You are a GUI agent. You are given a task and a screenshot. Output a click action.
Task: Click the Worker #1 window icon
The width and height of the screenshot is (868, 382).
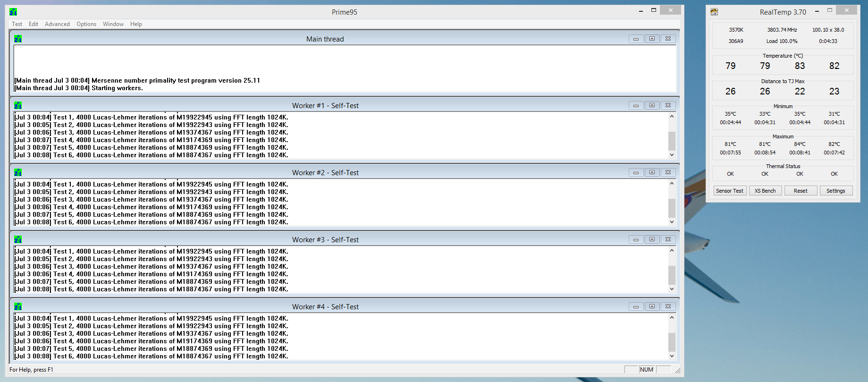[x=18, y=105]
